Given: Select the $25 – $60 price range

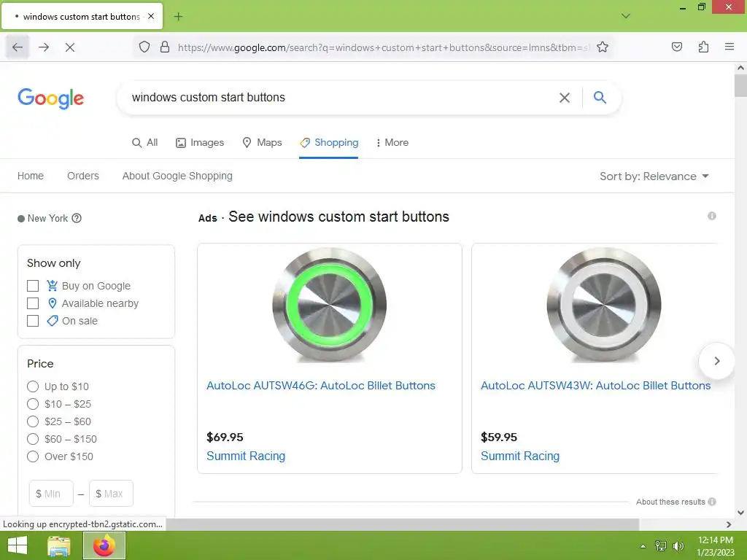Looking at the screenshot, I should point(33,421).
